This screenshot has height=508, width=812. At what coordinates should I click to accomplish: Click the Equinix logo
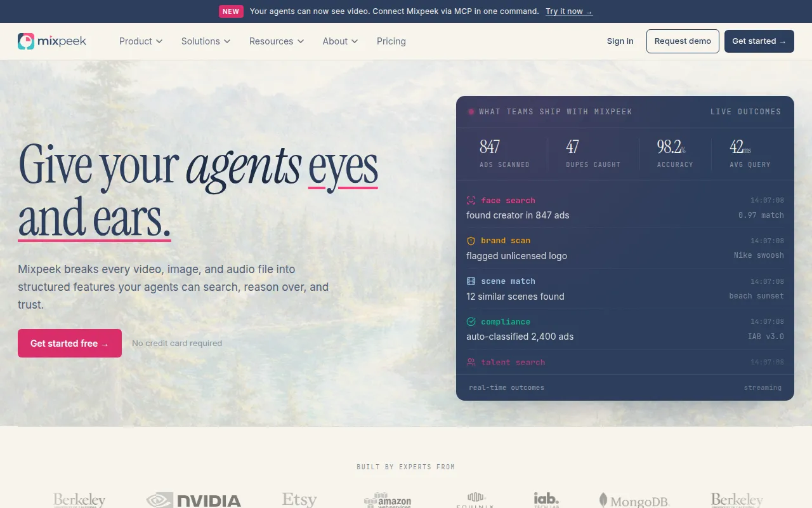475,500
